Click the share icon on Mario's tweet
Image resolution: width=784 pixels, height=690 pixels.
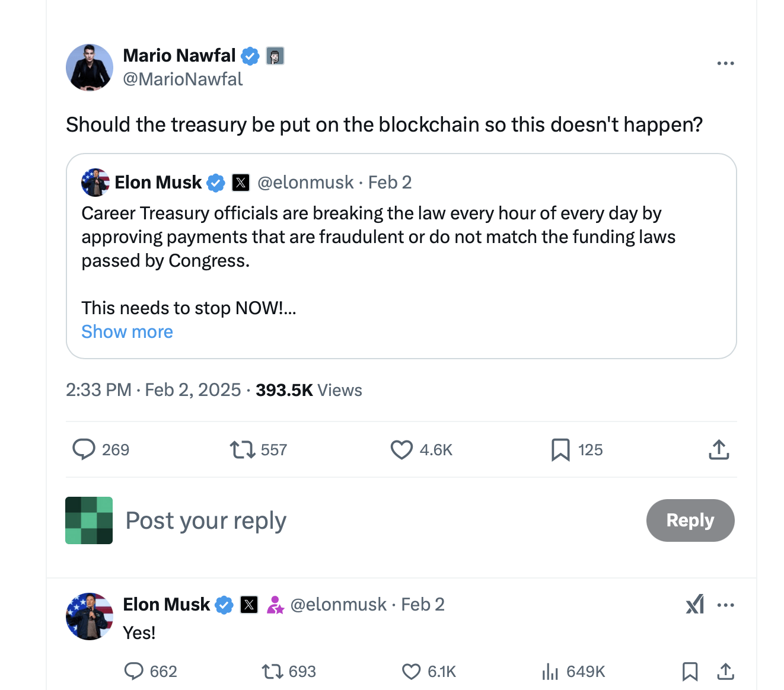tap(719, 450)
